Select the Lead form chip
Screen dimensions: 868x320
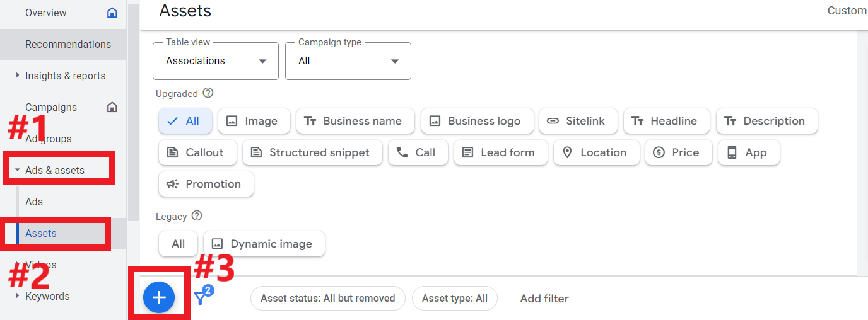500,152
